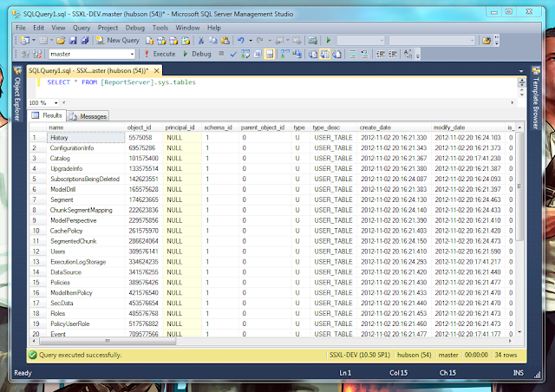Click the Paste clipboard icon
Image resolution: width=555 pixels, height=392 pixels.
tap(225, 41)
